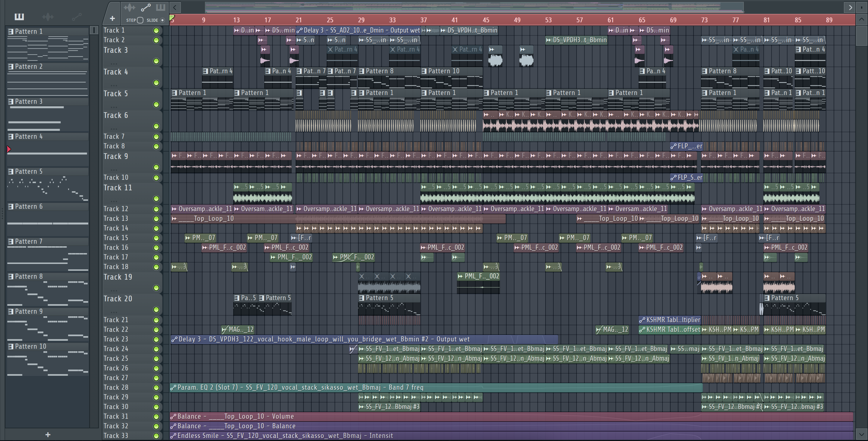Screen dimensions: 868x441
Task: Select the SS_FV_12..Bbmaj #3 clip at bar 29
Action: pyautogui.click(x=389, y=407)
